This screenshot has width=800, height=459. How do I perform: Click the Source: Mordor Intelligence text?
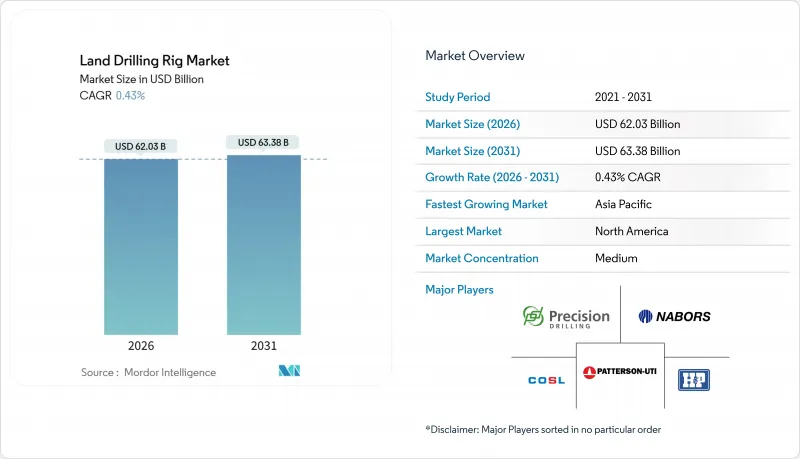point(148,372)
